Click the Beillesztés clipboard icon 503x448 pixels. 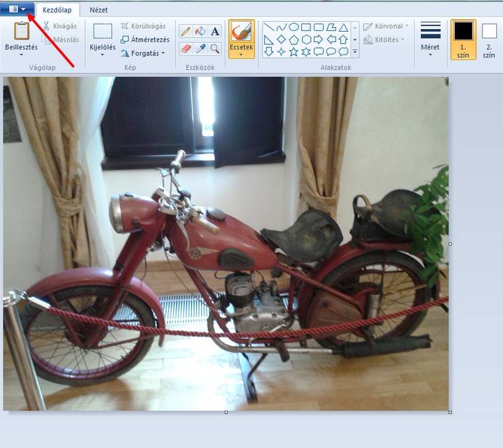pyautogui.click(x=22, y=31)
